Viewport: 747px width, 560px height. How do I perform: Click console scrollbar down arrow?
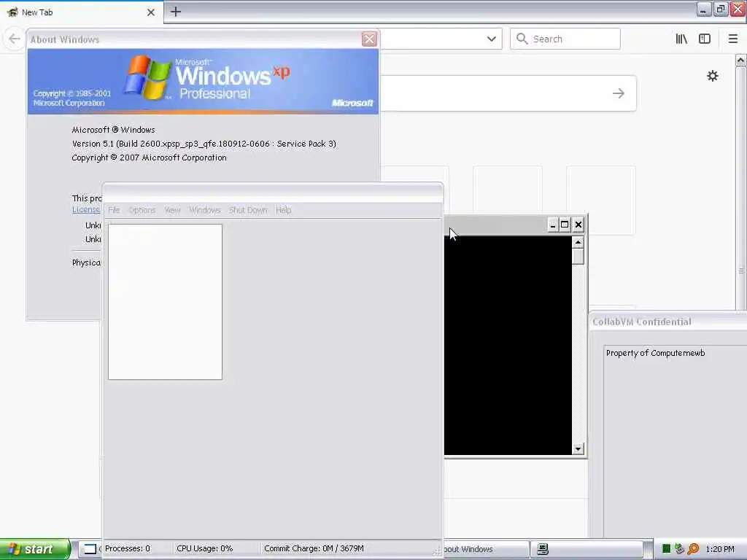point(578,449)
